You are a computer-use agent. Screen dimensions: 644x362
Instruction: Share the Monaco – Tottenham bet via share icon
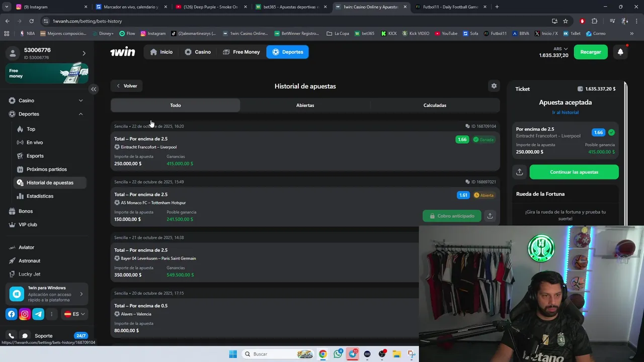pyautogui.click(x=490, y=216)
